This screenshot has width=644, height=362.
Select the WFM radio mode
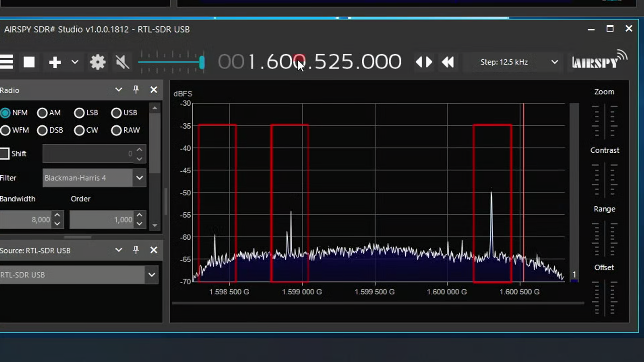[x=5, y=130]
